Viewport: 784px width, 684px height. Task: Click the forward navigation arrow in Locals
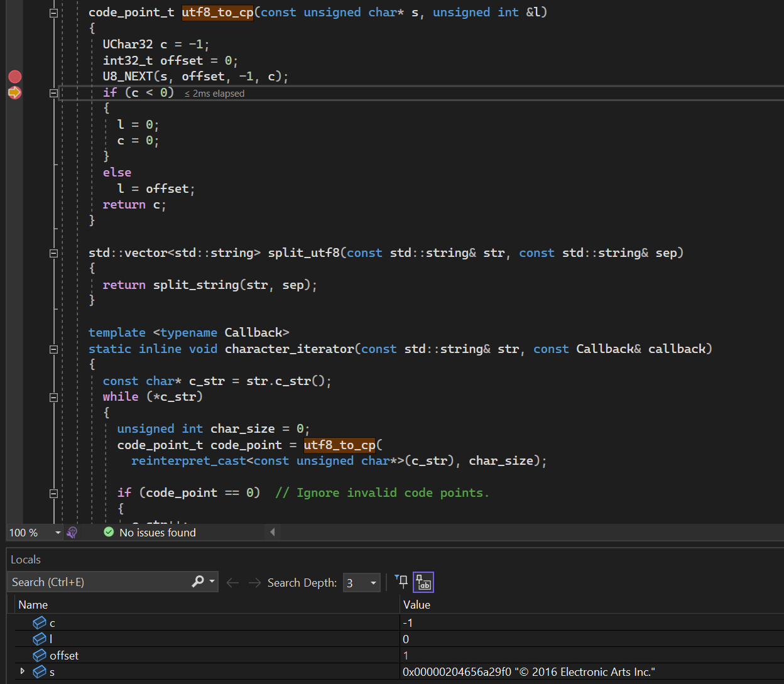pos(254,582)
